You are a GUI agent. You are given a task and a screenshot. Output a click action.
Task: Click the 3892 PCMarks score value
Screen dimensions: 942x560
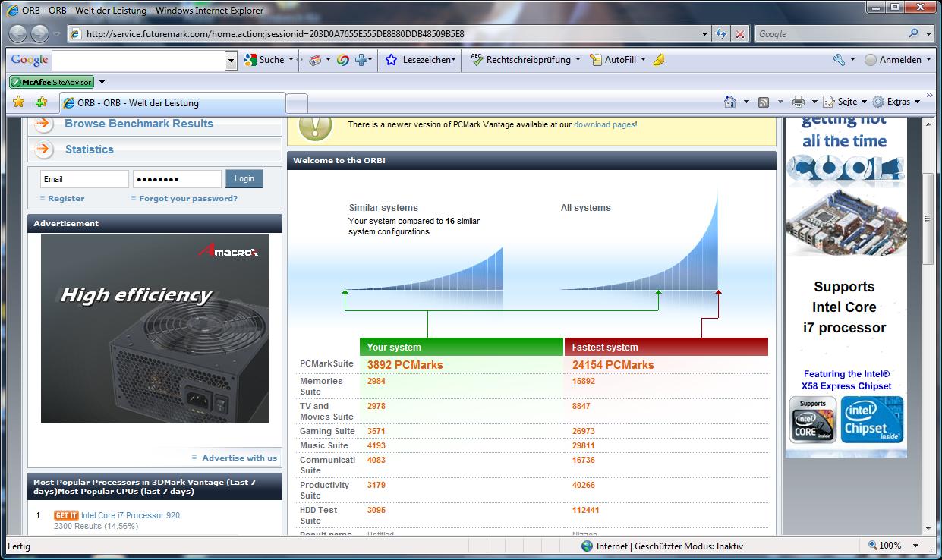click(405, 365)
